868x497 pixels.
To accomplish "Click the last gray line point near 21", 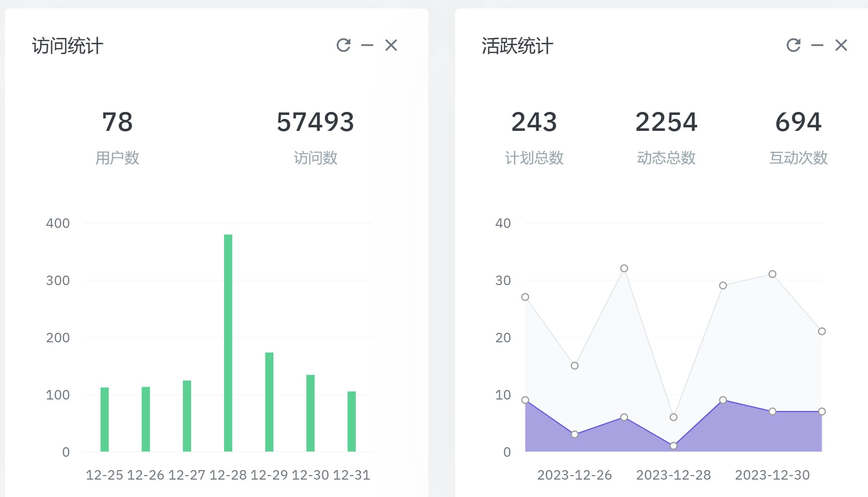I will (822, 331).
